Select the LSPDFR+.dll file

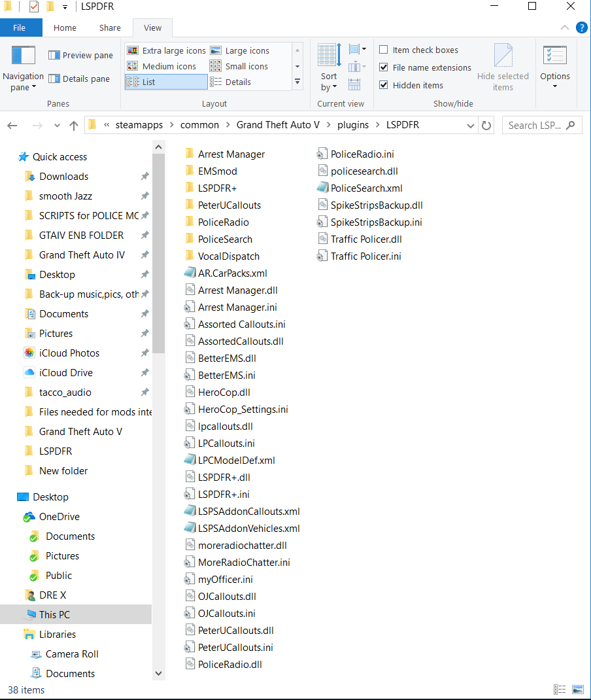pyautogui.click(x=217, y=478)
